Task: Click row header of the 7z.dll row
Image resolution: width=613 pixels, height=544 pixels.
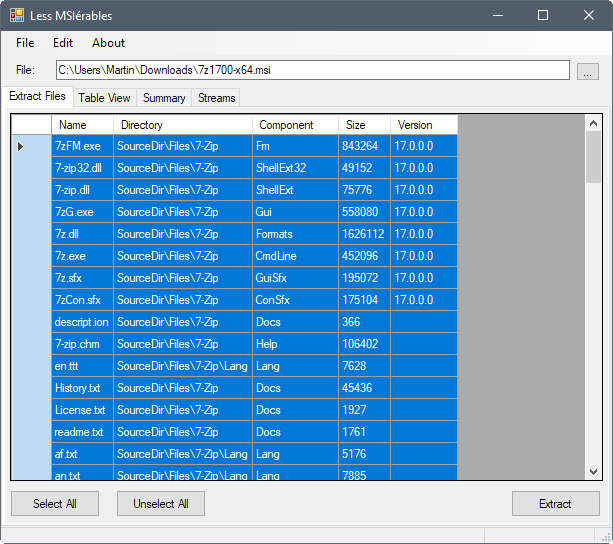Action: [31, 234]
